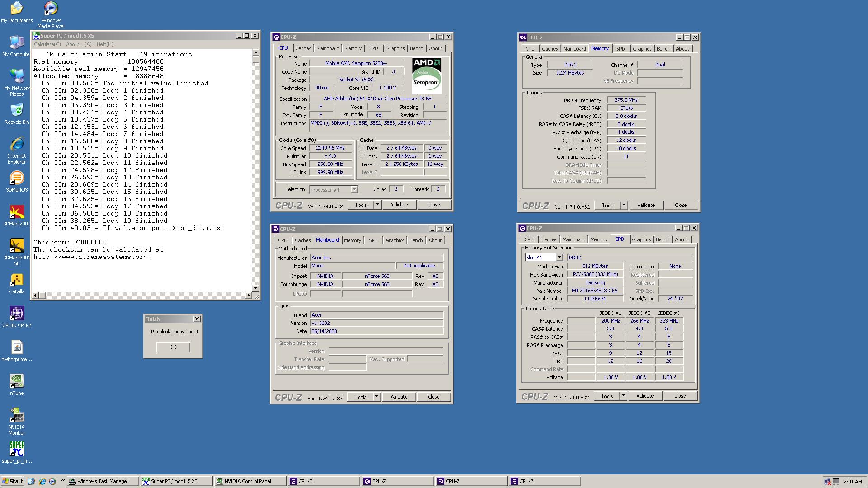Launch CPUID CPU-Z desktop shortcut
868x488 pixels.
pos(17,317)
